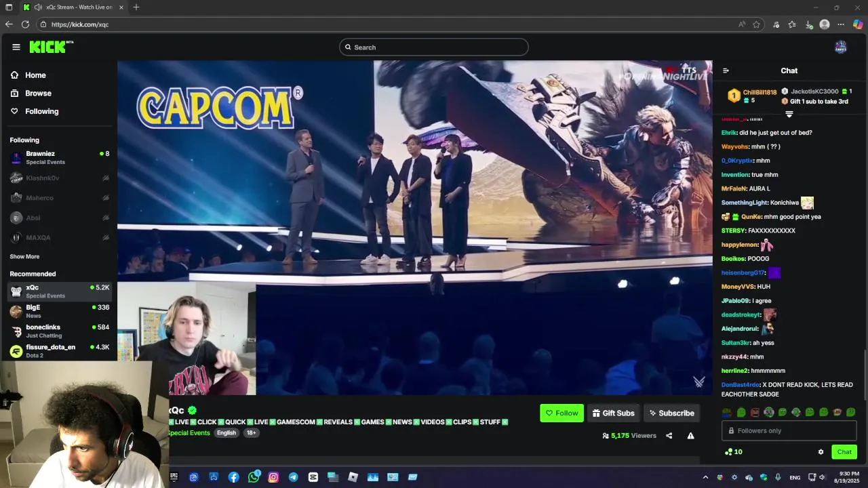Open Roblox from the taskbar
The height and width of the screenshot is (488, 868).
coord(353,477)
